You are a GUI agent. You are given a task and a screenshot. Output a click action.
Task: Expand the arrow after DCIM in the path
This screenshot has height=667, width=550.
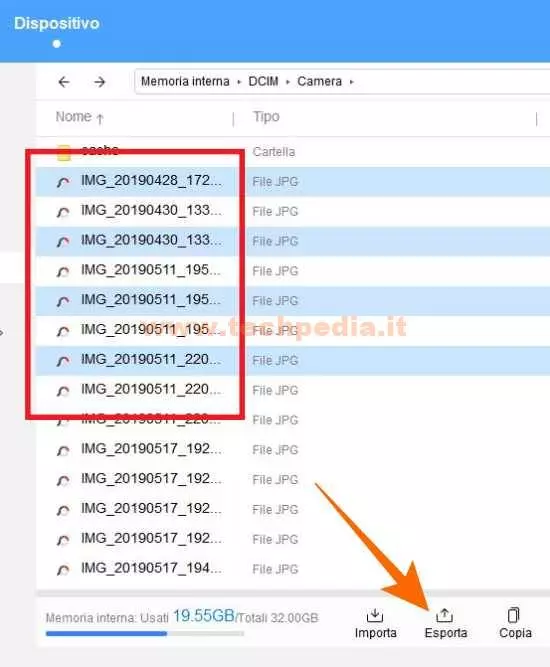click(x=288, y=82)
